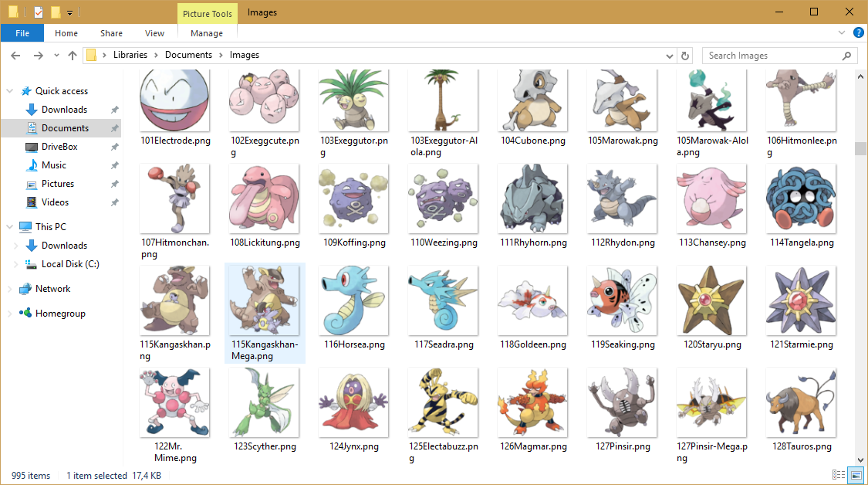
Task: Open address bar history dropdown
Action: coord(669,56)
